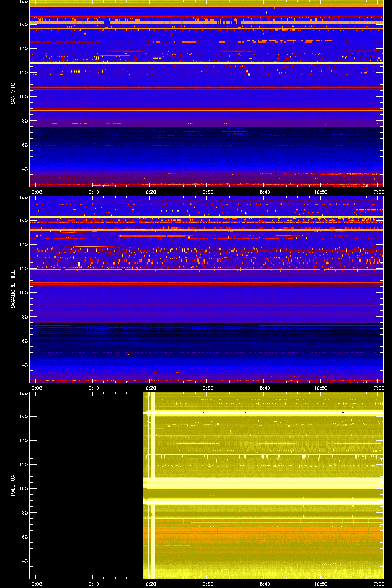Click the 160 tick on San Vito axis
392x588 pixels.
pos(23,24)
